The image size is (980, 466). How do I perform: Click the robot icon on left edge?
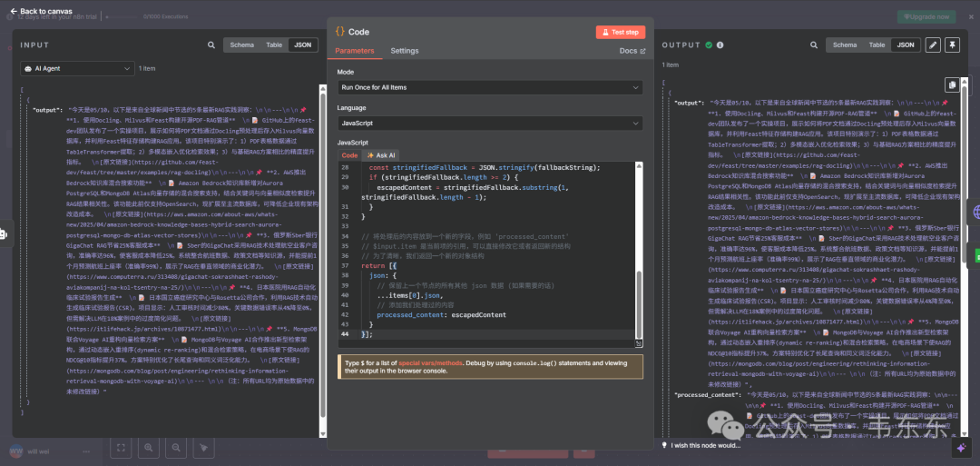click(3, 233)
